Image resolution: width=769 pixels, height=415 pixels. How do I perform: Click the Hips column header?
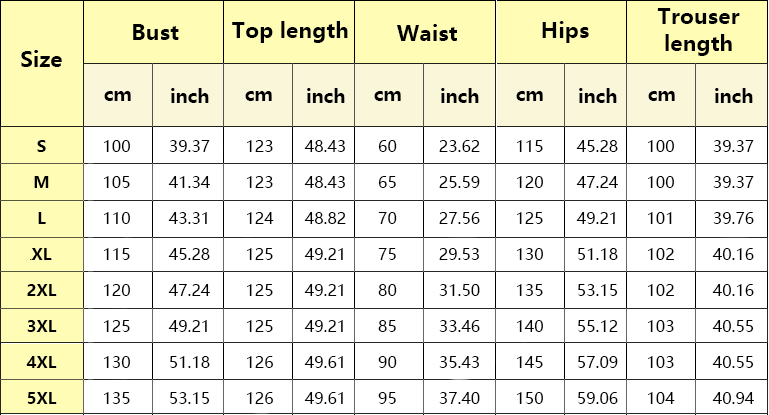(x=562, y=32)
